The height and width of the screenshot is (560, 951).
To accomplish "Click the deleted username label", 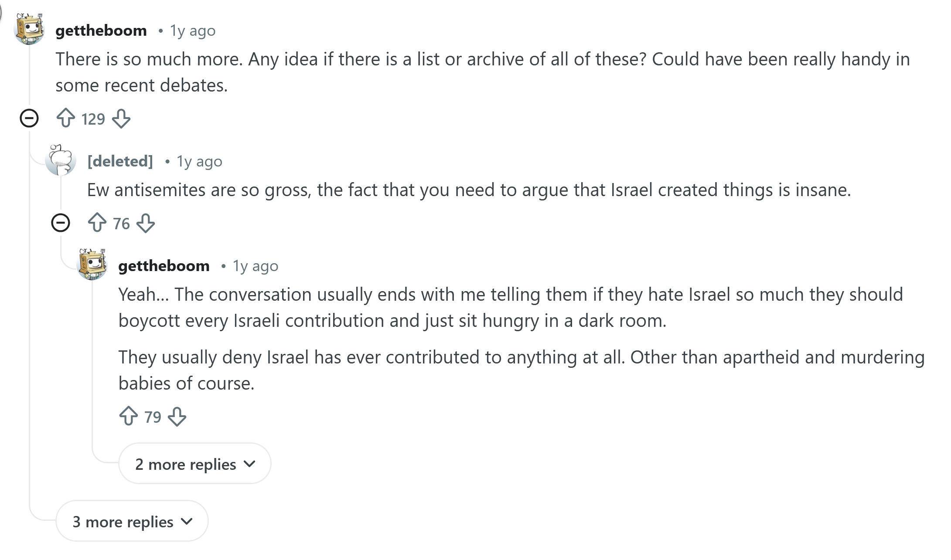I will 120,161.
